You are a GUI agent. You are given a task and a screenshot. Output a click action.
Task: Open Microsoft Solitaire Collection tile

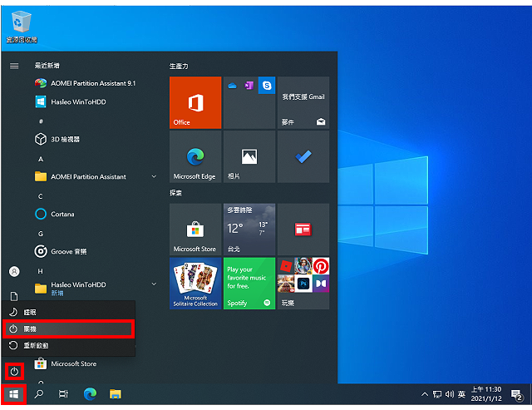coord(195,284)
